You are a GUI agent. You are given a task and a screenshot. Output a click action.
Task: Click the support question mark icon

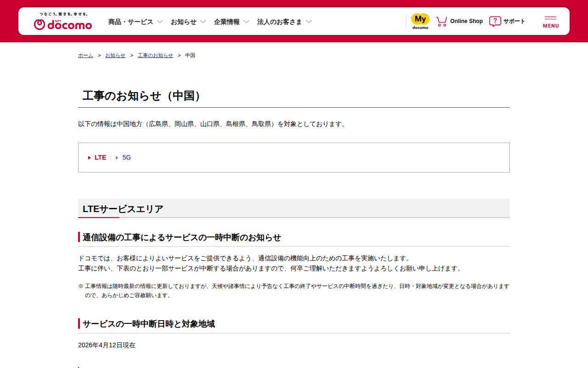click(x=495, y=21)
